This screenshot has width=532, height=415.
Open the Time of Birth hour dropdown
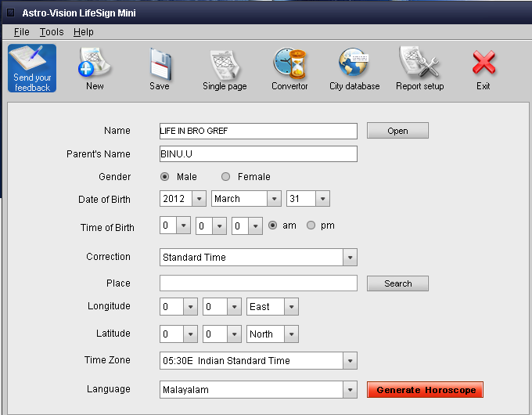184,226
